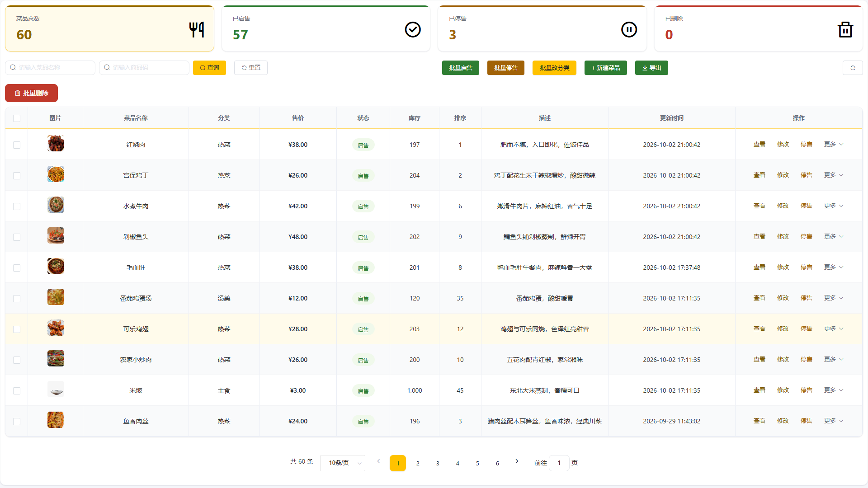
Task: Check the 宫保鸡丁 row checkbox
Action: pyautogui.click(x=17, y=176)
